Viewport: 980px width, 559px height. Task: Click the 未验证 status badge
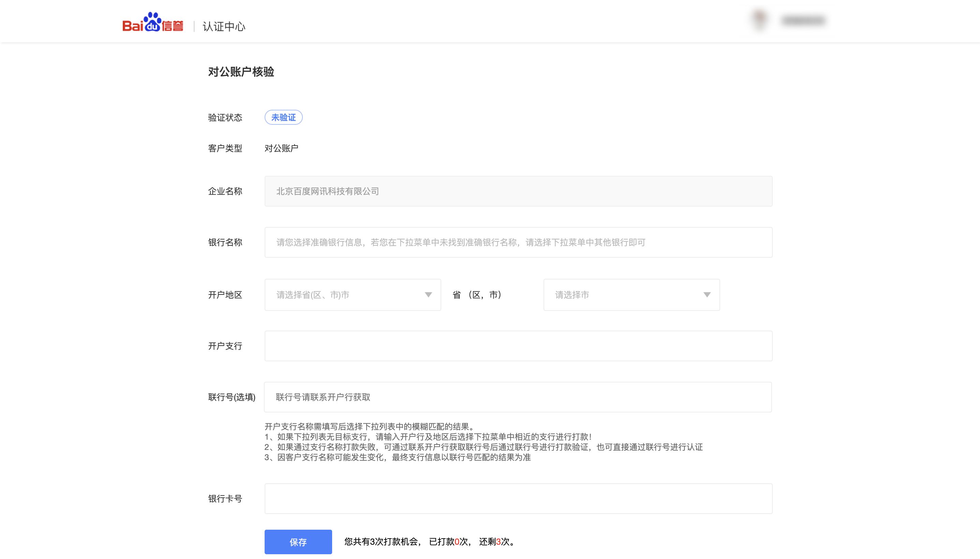[283, 117]
